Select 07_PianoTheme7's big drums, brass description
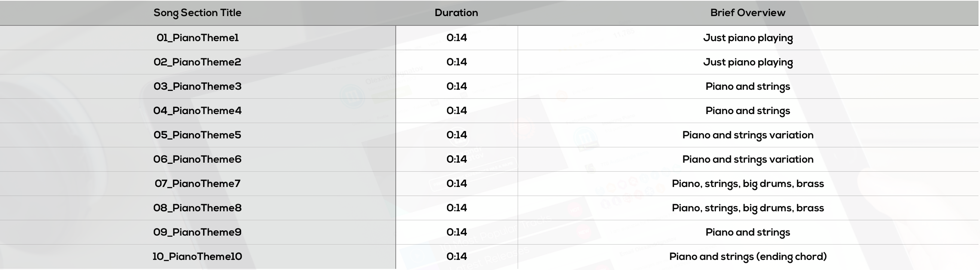 [748, 184]
